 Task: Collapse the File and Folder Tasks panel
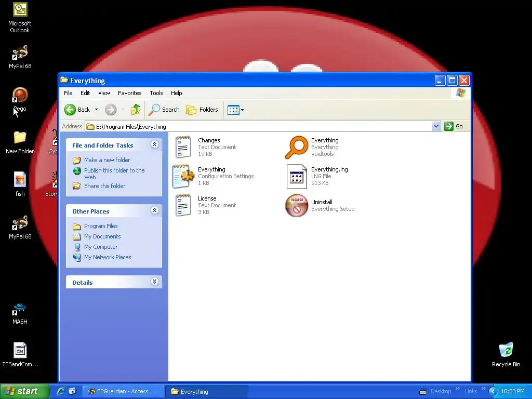(154, 144)
